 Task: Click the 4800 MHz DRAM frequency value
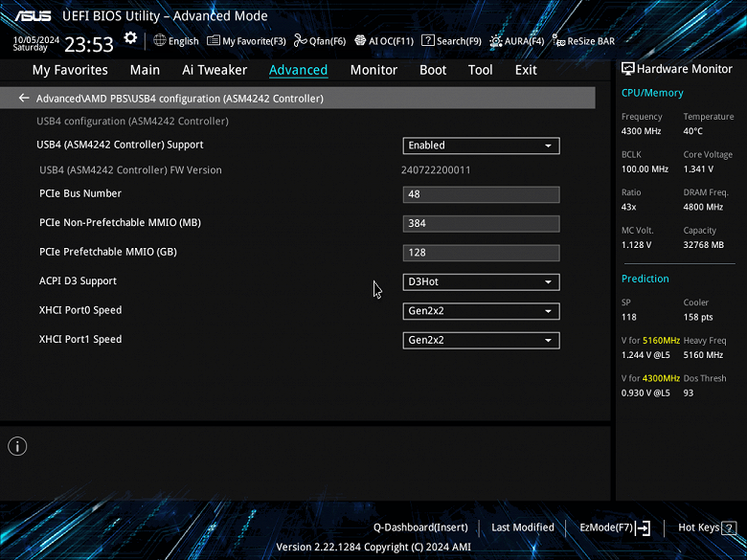[x=703, y=207]
